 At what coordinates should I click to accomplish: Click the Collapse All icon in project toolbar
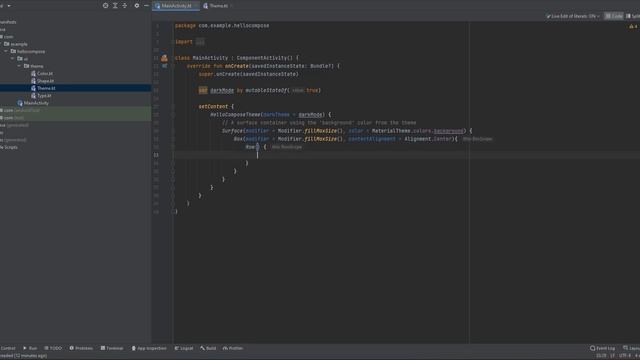(125, 6)
